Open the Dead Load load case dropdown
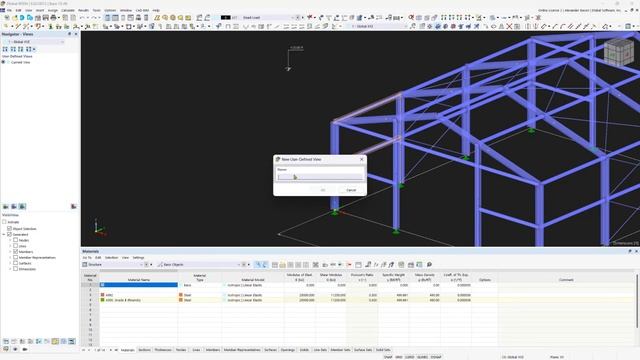Viewport: 640px width, 360px height. pos(292,18)
